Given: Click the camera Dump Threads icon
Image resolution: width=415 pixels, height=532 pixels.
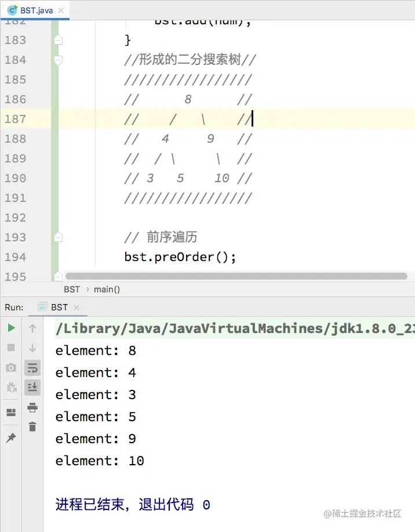Looking at the screenshot, I should 11,367.
